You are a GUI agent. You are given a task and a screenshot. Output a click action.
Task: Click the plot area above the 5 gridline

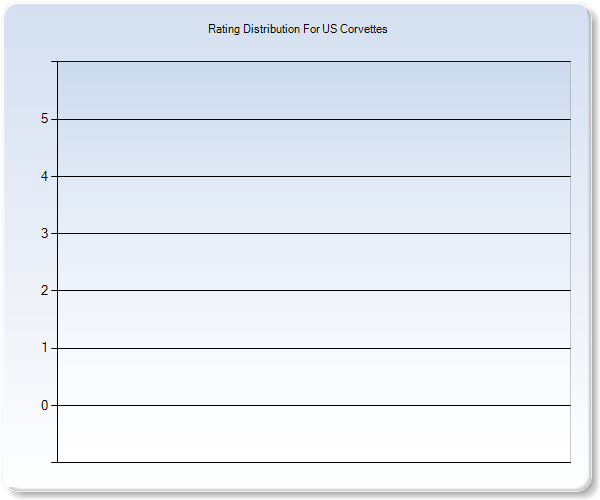pyautogui.click(x=313, y=91)
